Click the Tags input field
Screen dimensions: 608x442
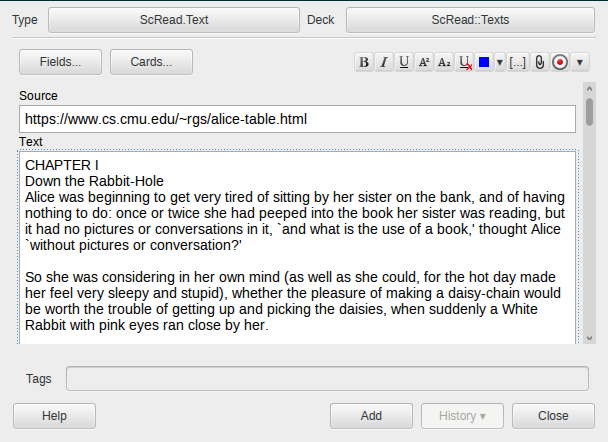[x=327, y=378]
